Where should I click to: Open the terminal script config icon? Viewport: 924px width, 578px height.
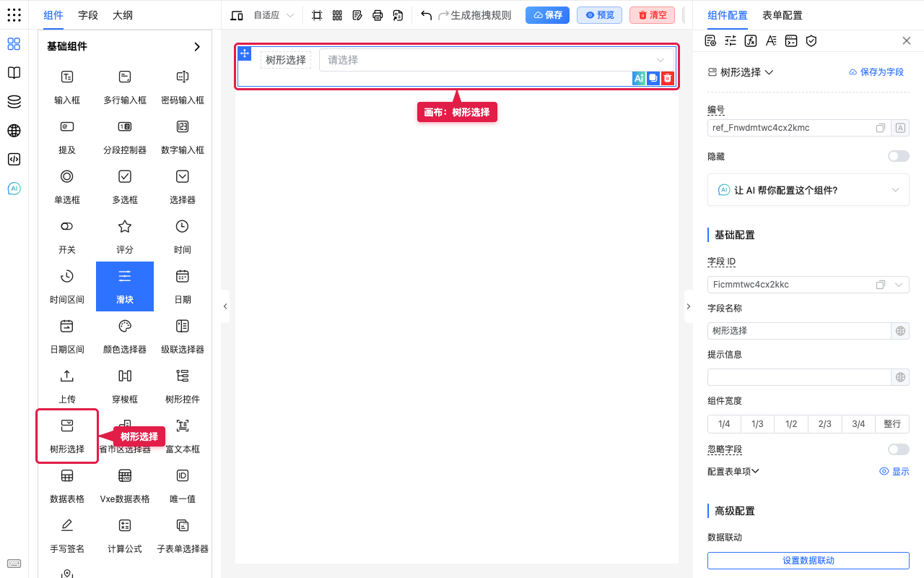coord(791,40)
